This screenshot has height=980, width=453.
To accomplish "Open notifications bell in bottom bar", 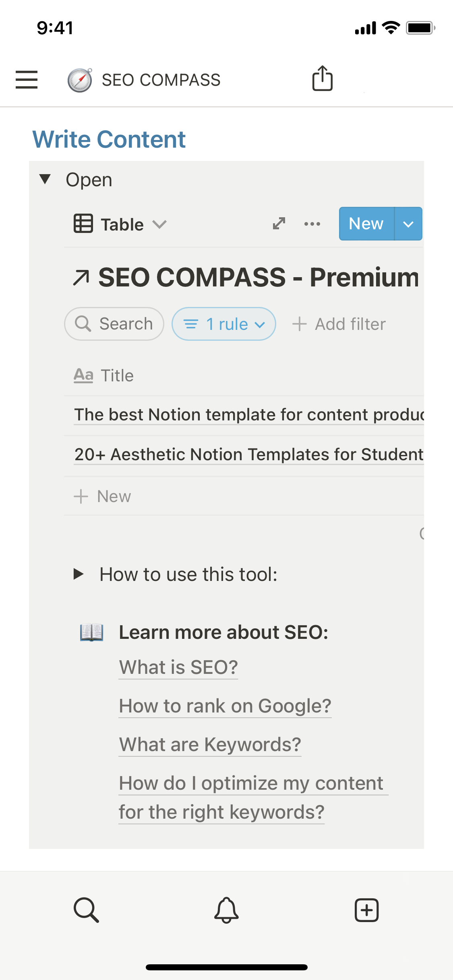I will coord(226,910).
